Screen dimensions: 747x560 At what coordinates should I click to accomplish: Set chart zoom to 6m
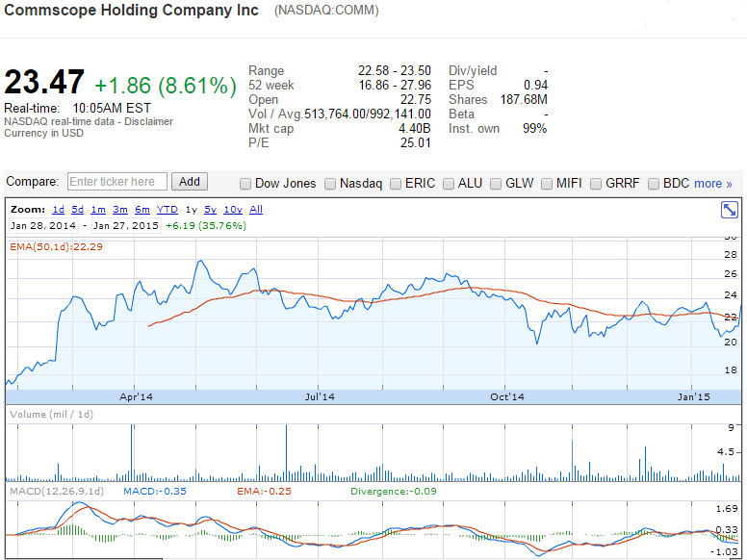point(142,210)
